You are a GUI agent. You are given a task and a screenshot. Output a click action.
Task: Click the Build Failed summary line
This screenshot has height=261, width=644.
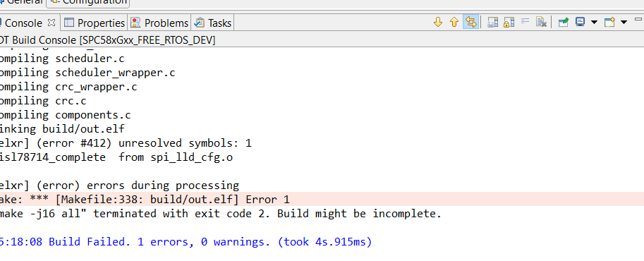click(x=186, y=242)
